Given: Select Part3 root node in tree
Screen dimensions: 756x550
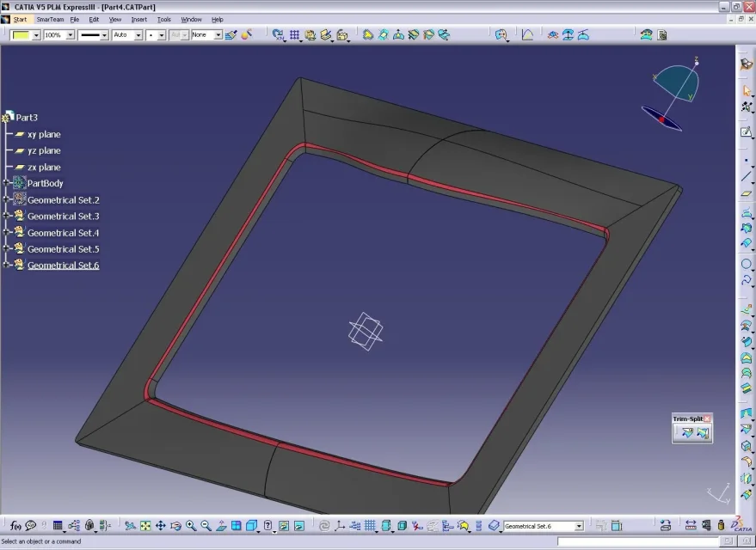Looking at the screenshot, I should point(27,117).
